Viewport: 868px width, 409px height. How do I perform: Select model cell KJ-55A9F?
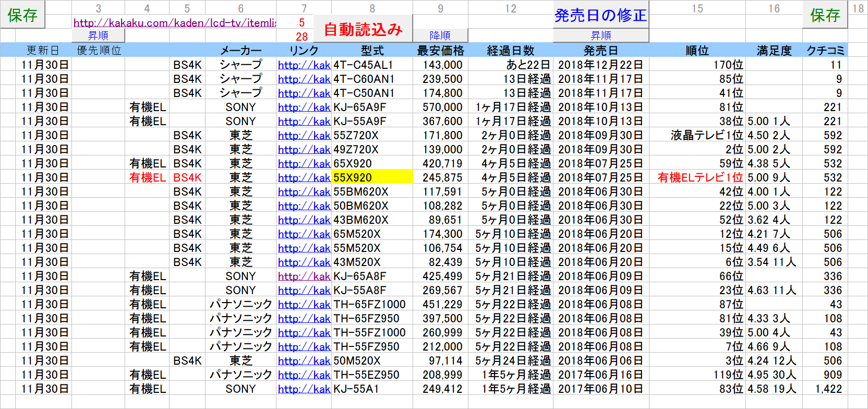click(x=372, y=121)
